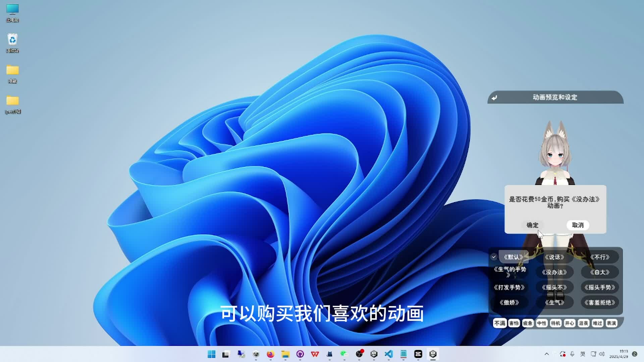The image size is (644, 362).
Task: Switch to the 开心 emotion tab
Action: click(x=569, y=323)
